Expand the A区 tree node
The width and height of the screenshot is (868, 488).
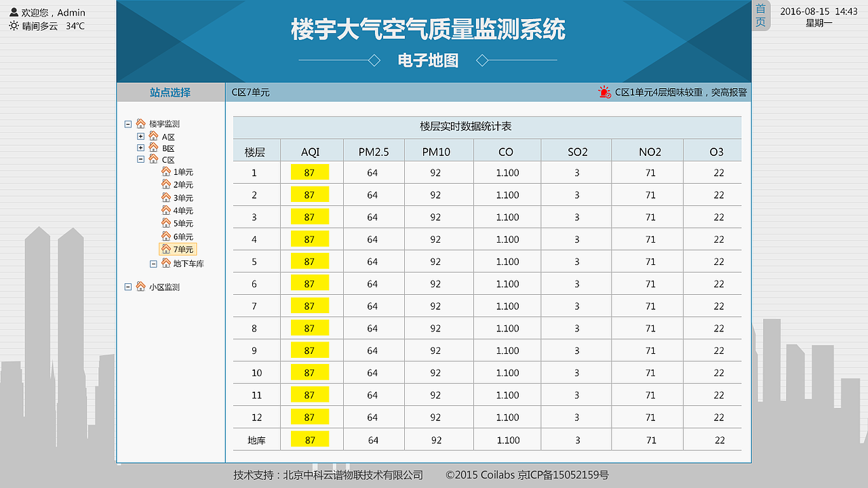141,136
